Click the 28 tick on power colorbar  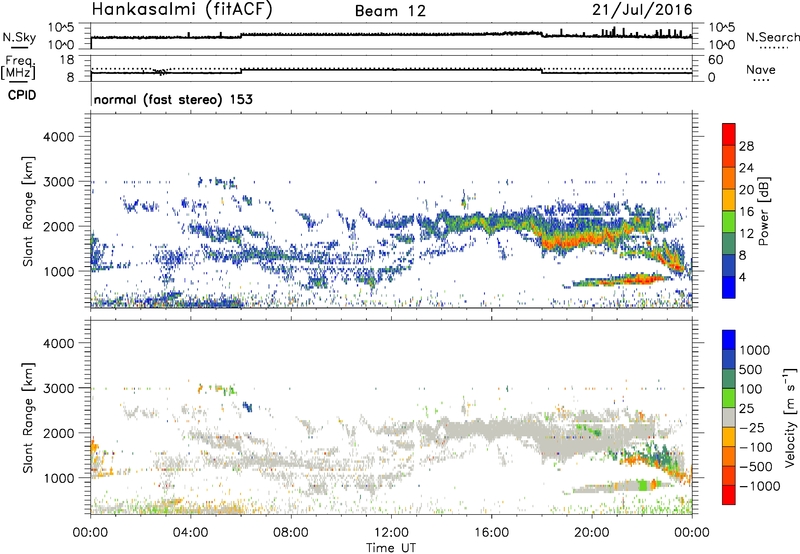[746, 146]
